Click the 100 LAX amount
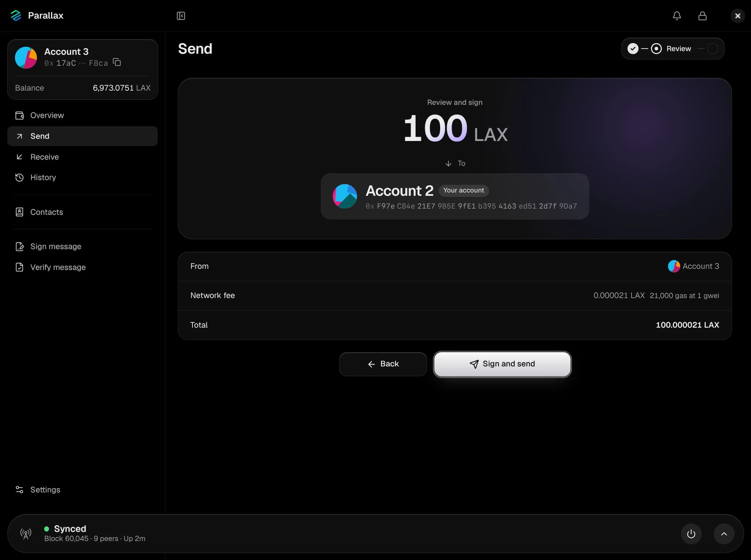Viewport: 751px width, 560px height. click(x=455, y=129)
